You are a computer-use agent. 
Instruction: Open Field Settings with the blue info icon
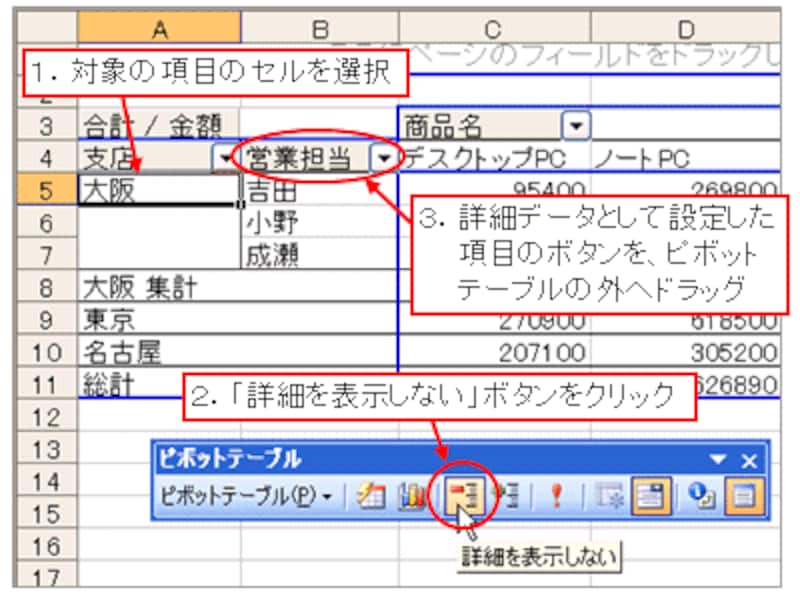[702, 495]
